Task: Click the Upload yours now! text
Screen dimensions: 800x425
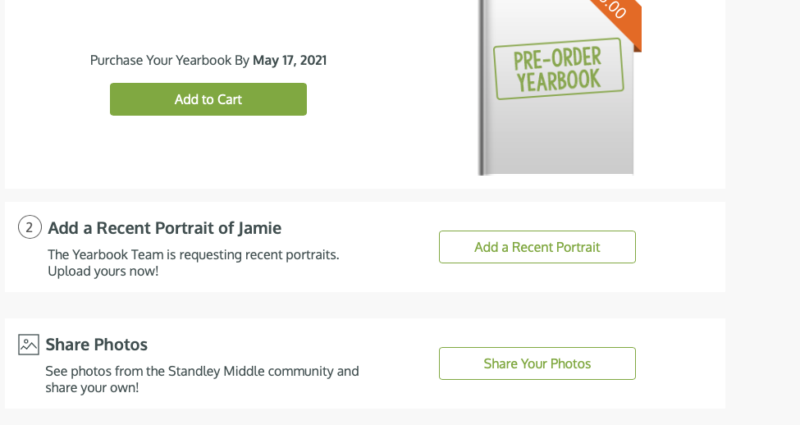Action: (x=103, y=271)
